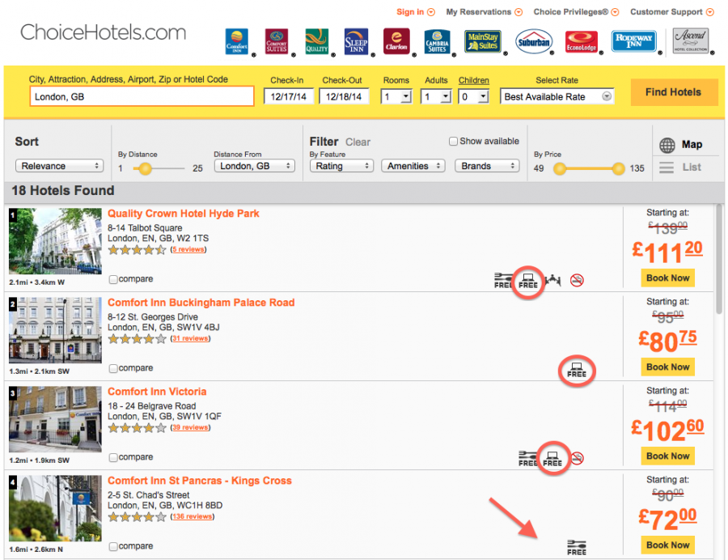Click the city search input field

[x=142, y=96]
